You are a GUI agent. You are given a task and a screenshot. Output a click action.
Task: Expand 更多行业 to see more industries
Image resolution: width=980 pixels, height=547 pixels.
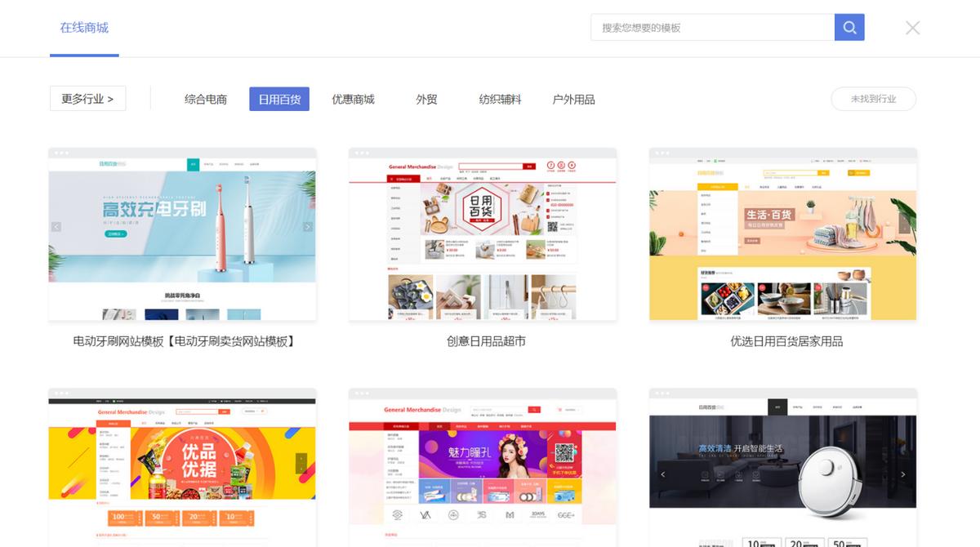click(87, 98)
